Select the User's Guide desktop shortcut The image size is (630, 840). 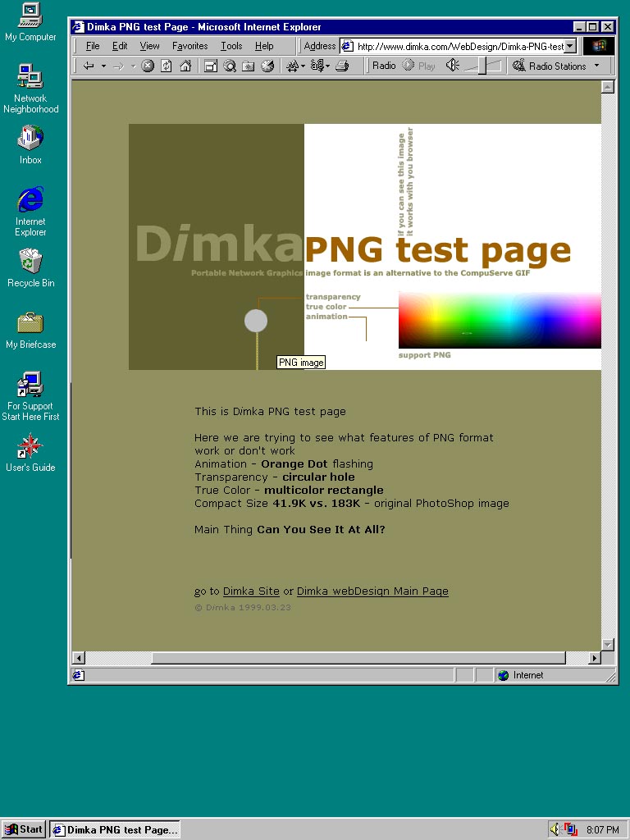point(30,453)
